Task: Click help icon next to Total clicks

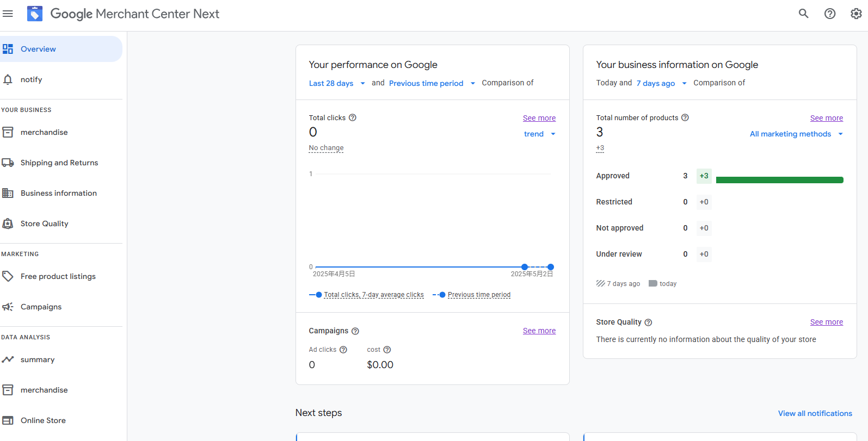Action: 353,117
